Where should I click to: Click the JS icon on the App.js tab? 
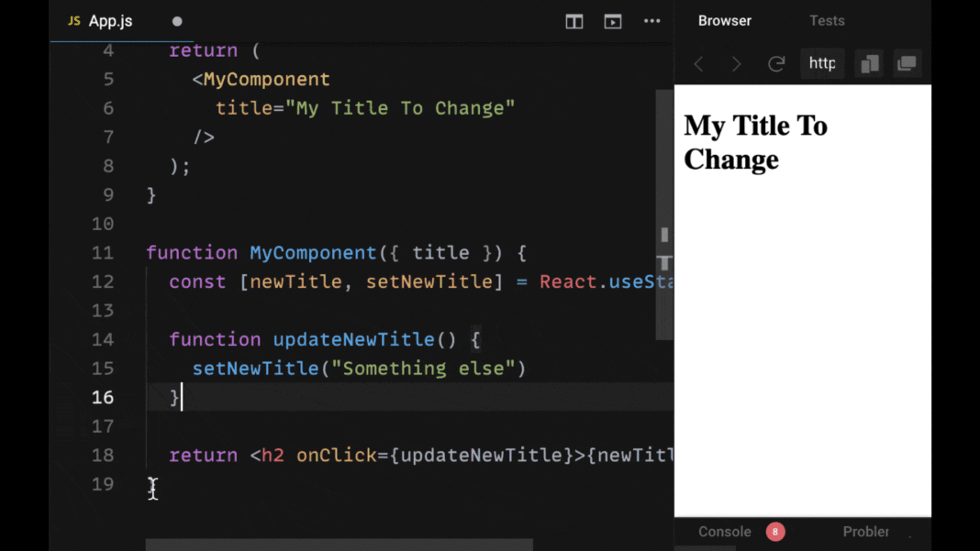coord(72,20)
